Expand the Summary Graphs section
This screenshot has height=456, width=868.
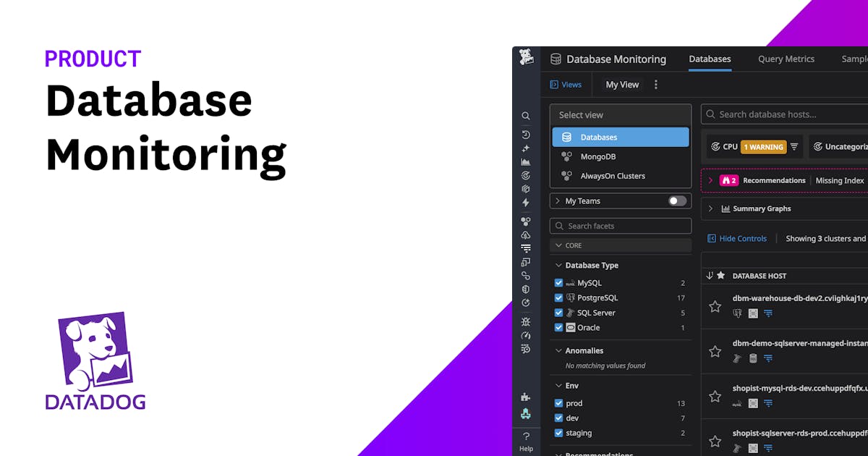tap(710, 208)
